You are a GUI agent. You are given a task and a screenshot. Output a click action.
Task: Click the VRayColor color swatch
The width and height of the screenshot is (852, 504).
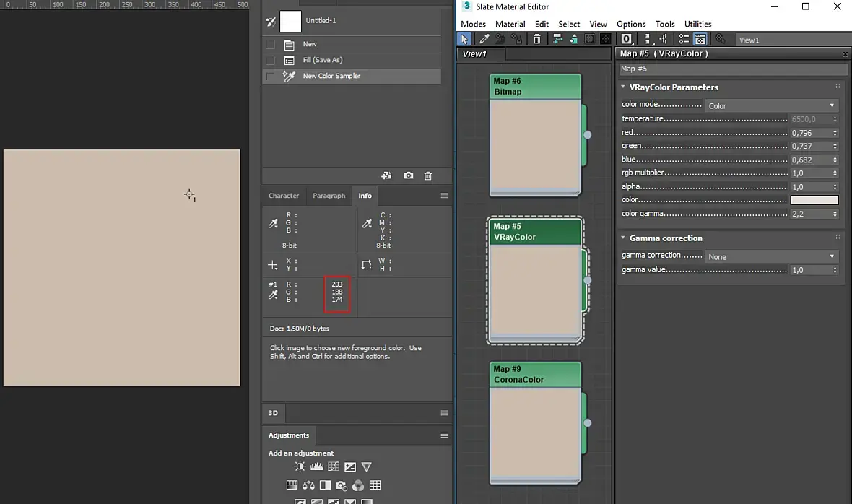(814, 200)
